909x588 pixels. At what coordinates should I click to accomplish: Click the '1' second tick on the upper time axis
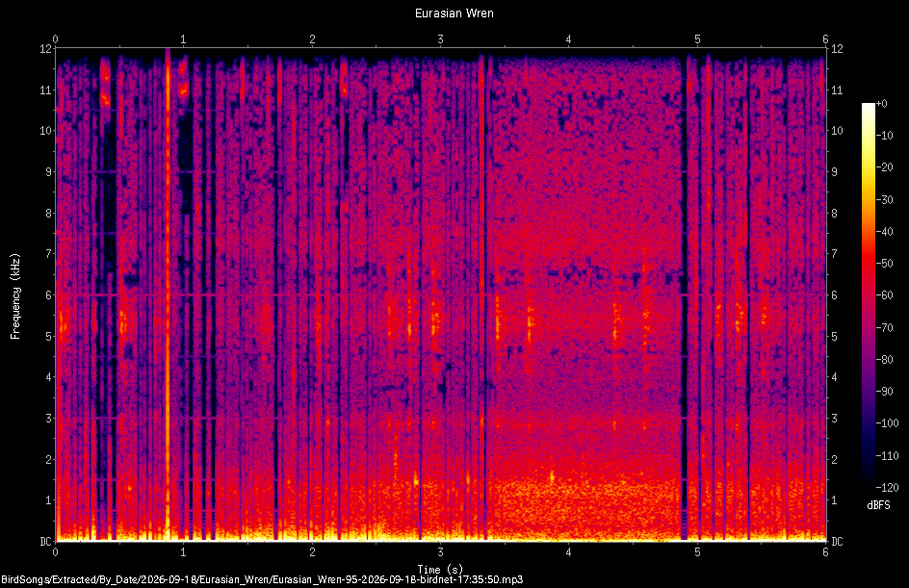[x=184, y=39]
